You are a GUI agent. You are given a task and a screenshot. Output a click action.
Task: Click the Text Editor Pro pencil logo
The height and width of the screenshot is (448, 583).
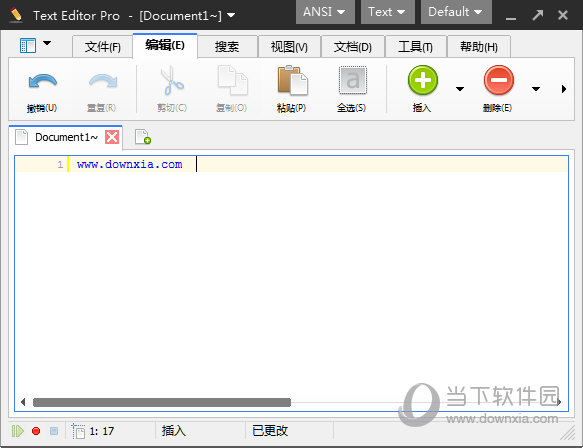click(x=16, y=15)
